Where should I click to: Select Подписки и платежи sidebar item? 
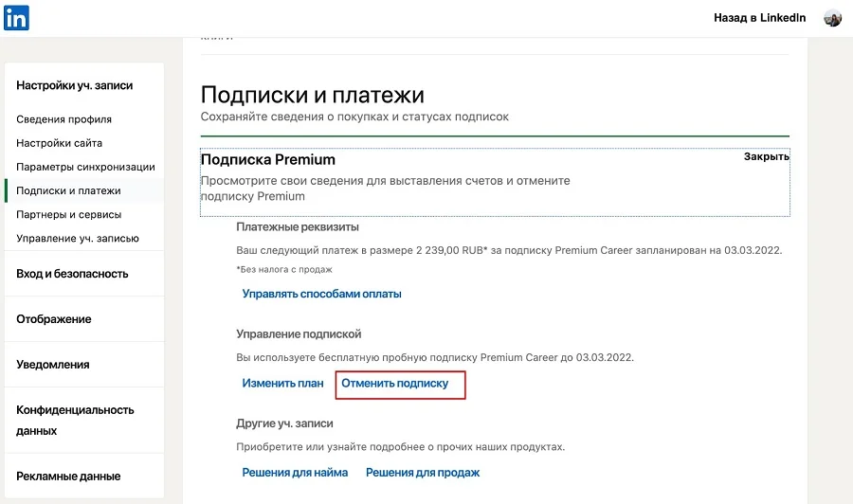point(68,190)
